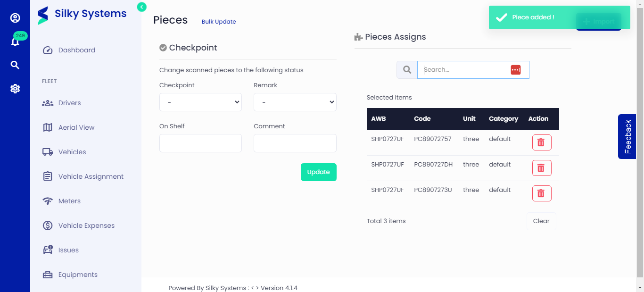644x292 pixels.
Task: Collapse the sidebar with green arrow
Action: point(142,7)
